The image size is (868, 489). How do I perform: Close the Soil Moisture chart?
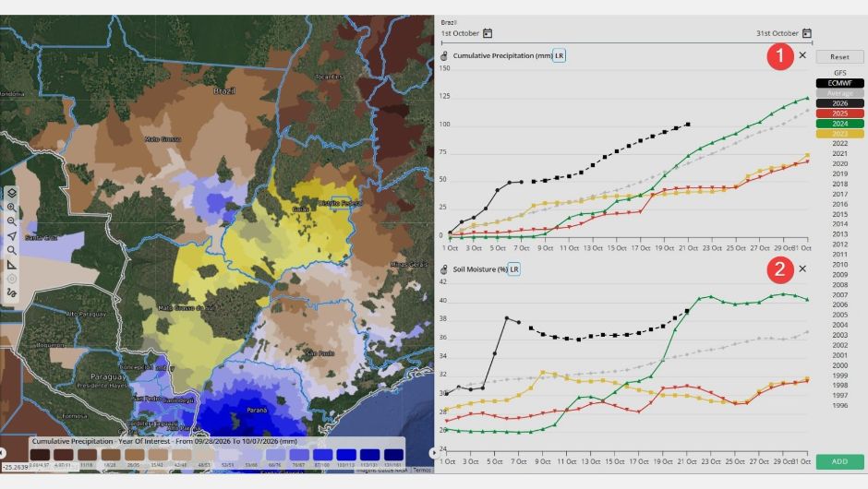pos(802,268)
